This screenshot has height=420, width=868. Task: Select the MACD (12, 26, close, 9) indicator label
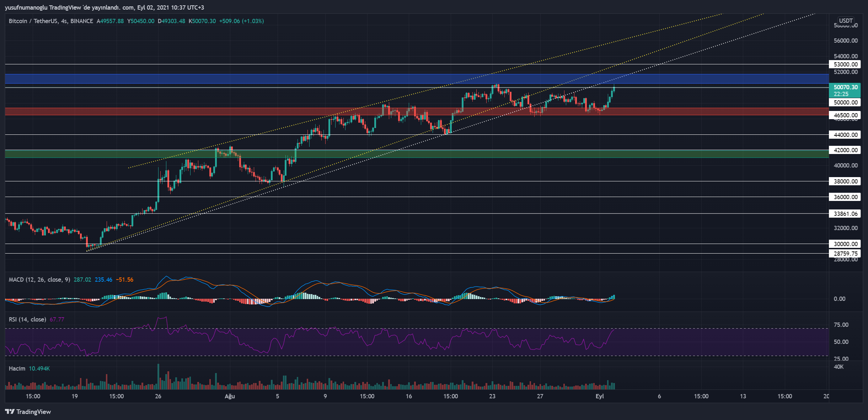[x=39, y=280]
